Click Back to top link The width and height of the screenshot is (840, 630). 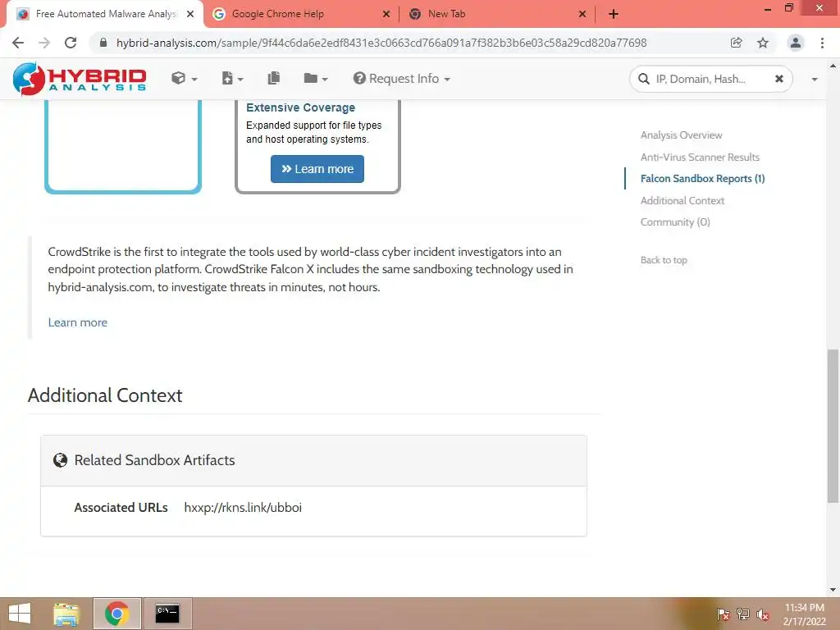[663, 260]
